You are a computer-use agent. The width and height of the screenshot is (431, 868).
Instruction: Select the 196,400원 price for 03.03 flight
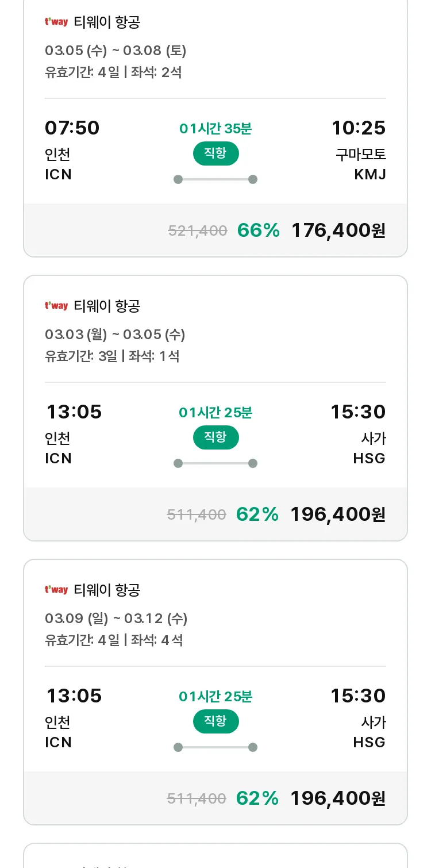338,514
